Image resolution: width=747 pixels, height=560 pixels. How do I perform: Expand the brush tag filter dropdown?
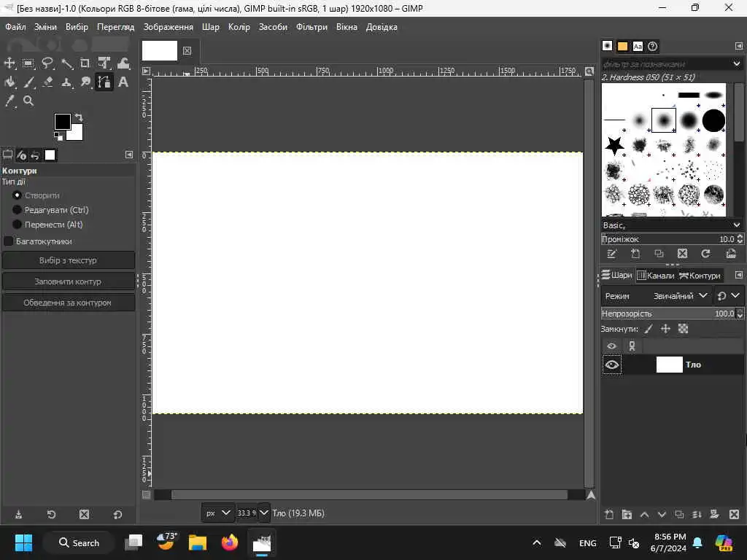pyautogui.click(x=737, y=63)
